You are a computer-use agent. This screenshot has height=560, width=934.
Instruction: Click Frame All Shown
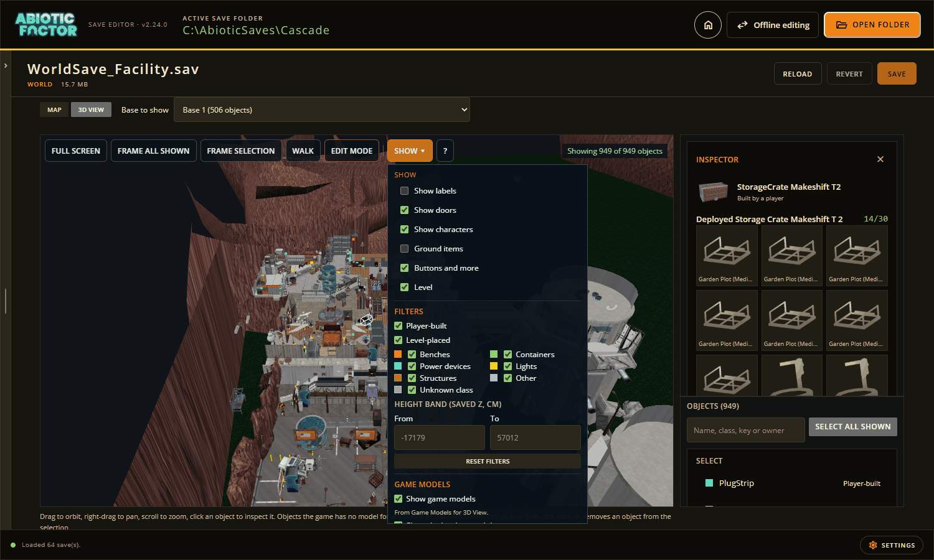pyautogui.click(x=154, y=151)
